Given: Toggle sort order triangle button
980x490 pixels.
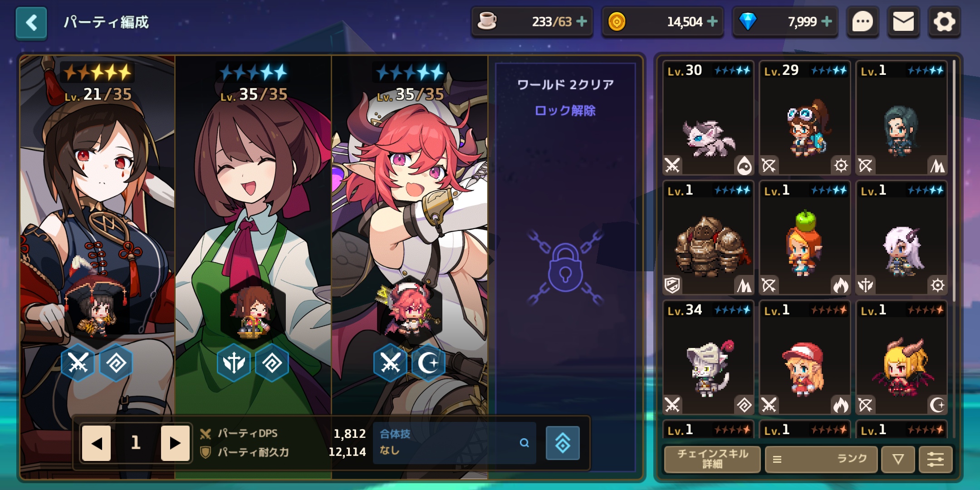Looking at the screenshot, I should pos(897,459).
